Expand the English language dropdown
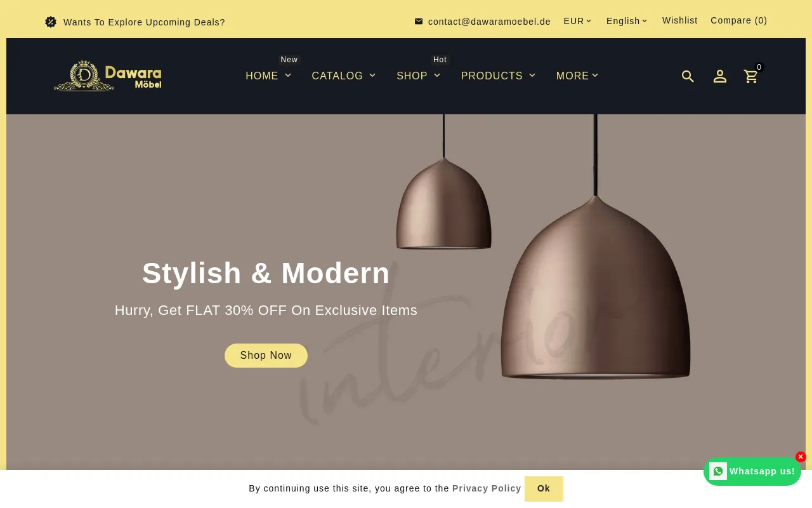 627,21
